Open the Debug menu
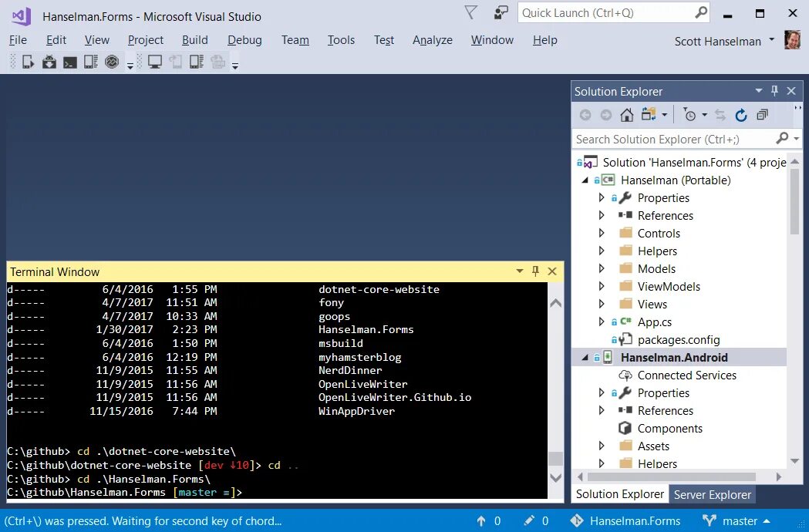Image resolution: width=809 pixels, height=532 pixels. (x=244, y=40)
